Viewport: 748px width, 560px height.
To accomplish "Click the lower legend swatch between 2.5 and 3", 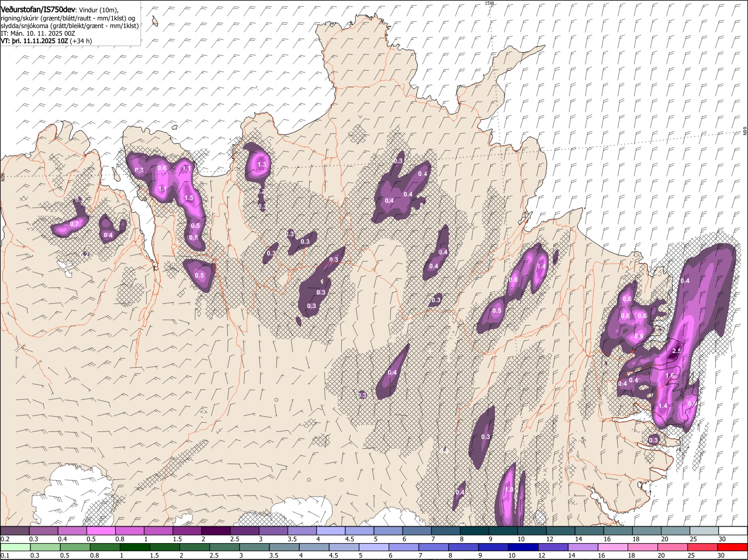I will tap(224, 548).
